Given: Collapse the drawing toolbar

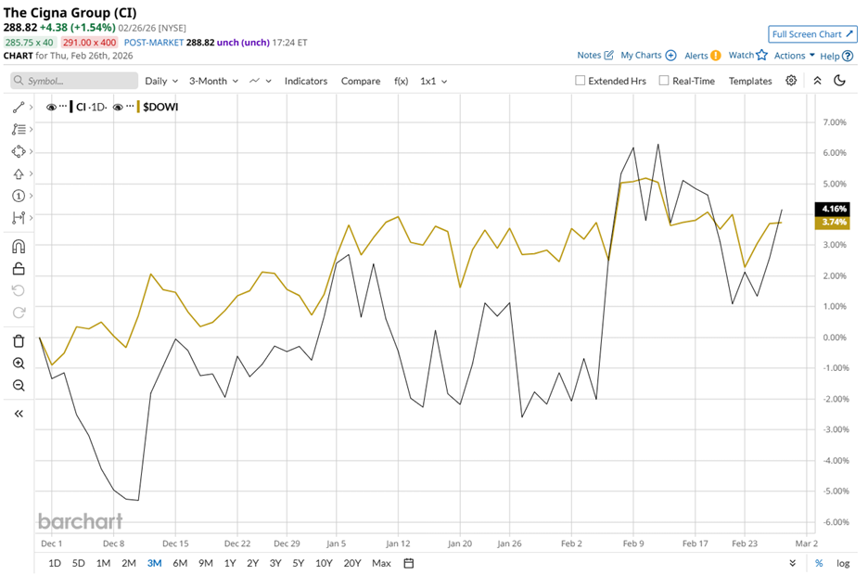Looking at the screenshot, I should coord(19,414).
